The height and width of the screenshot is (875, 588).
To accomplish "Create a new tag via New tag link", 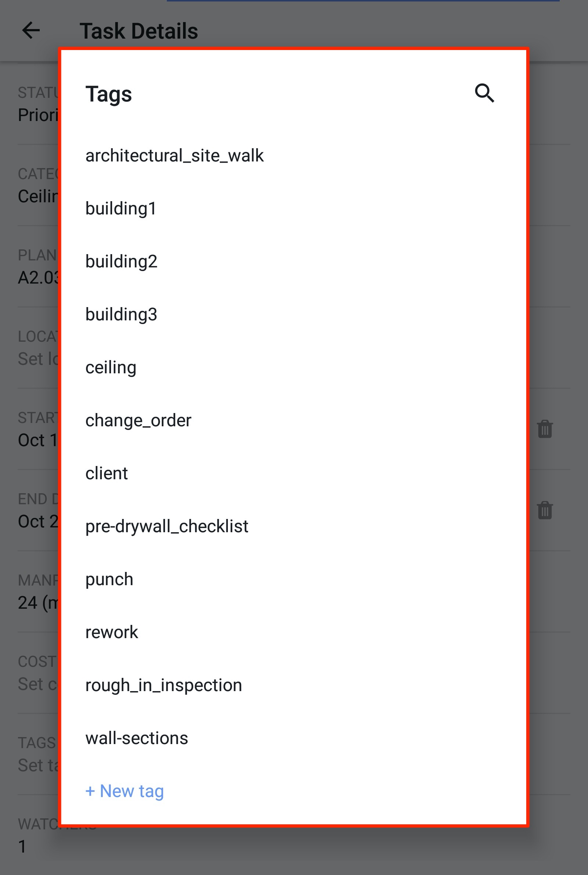I will [125, 791].
